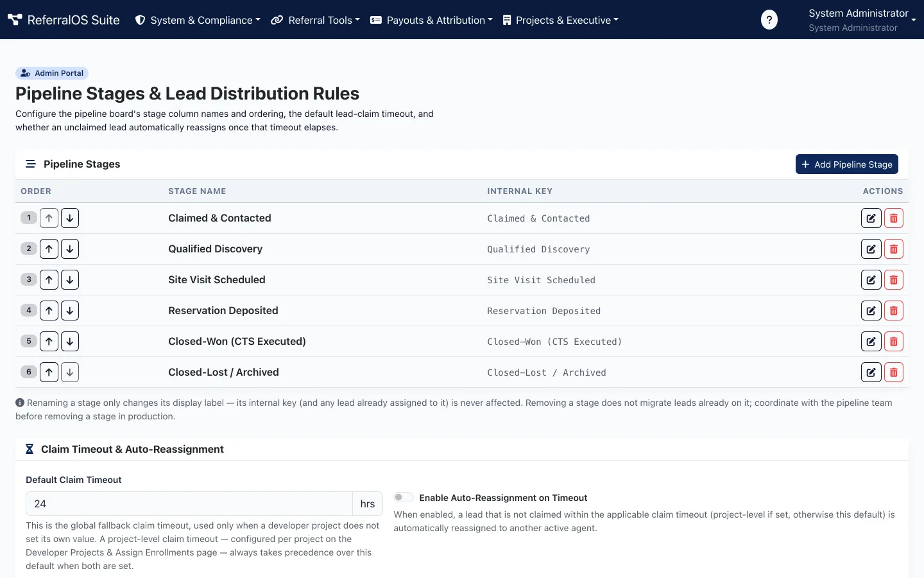Select the Site Visit Scheduled internal key

click(x=541, y=280)
